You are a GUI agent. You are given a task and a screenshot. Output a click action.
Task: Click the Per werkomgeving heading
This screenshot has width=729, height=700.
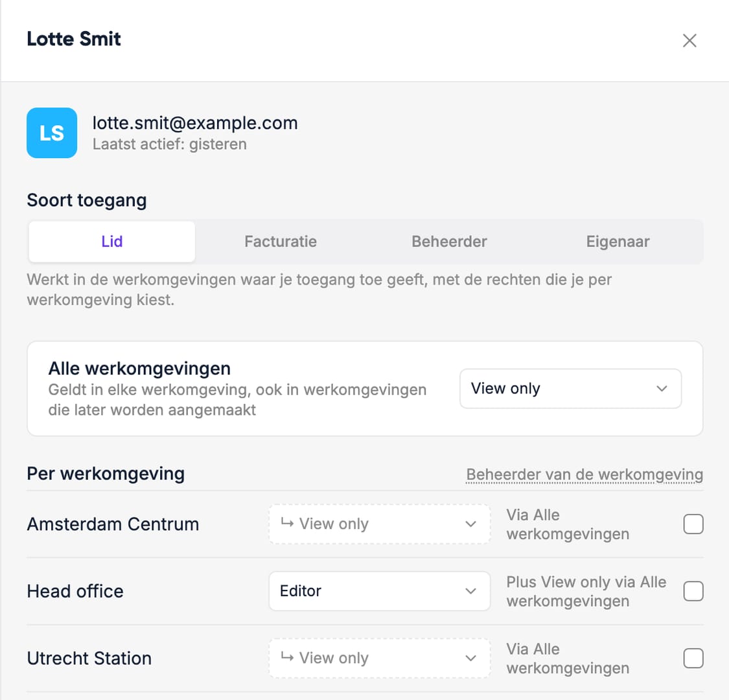pos(106,474)
